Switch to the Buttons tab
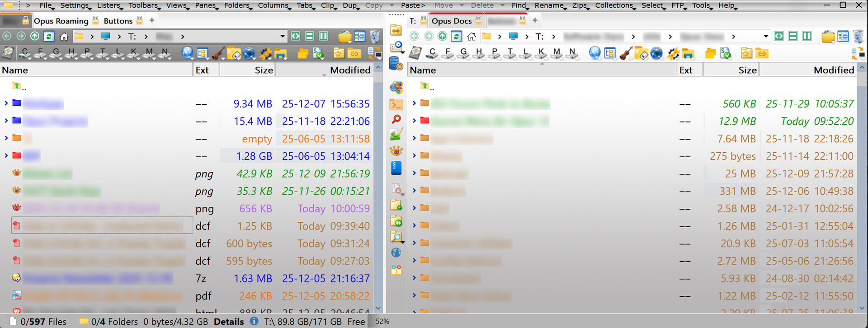The image size is (868, 328). pos(118,21)
